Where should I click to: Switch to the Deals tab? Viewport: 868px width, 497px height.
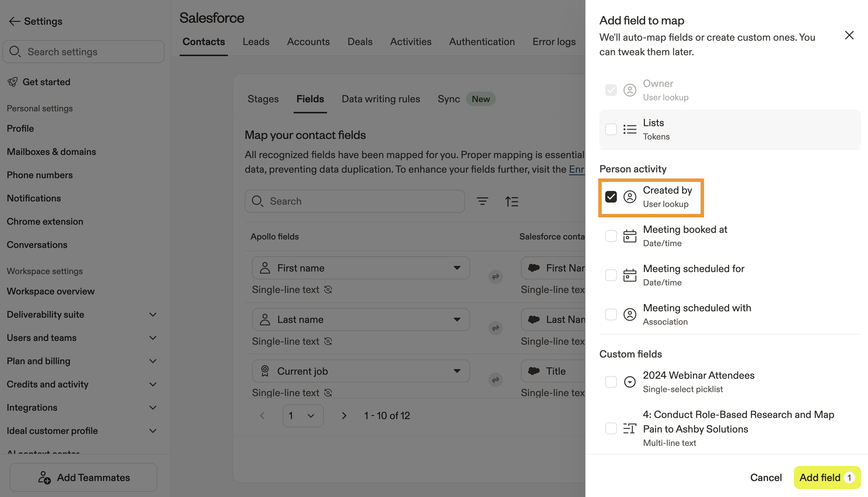pyautogui.click(x=360, y=42)
